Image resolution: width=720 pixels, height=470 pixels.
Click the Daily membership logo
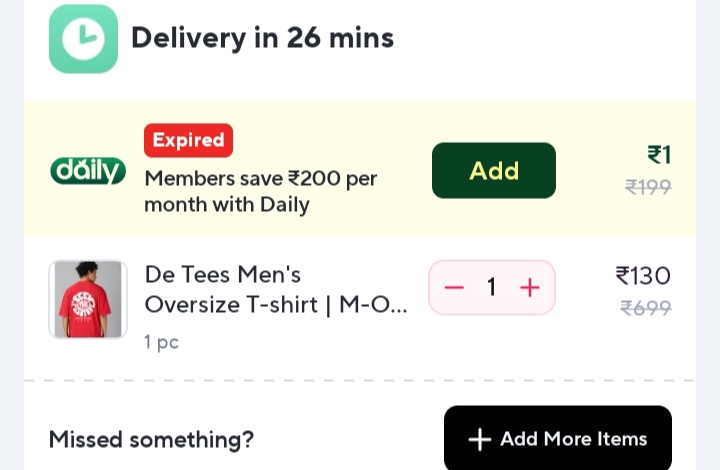tap(88, 171)
